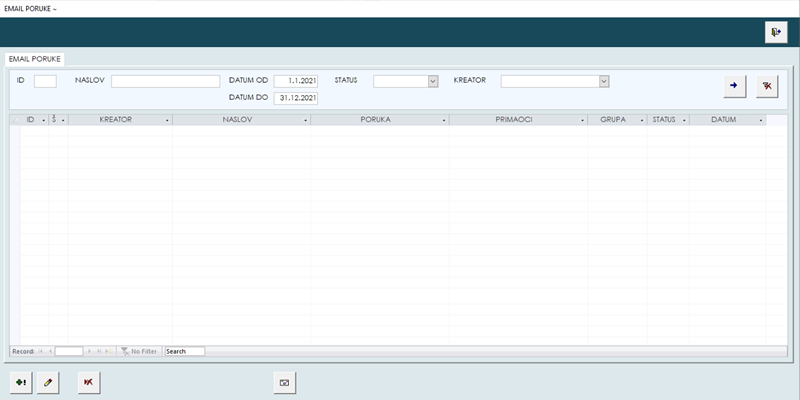Open the KREATOR dropdown list

tap(604, 82)
